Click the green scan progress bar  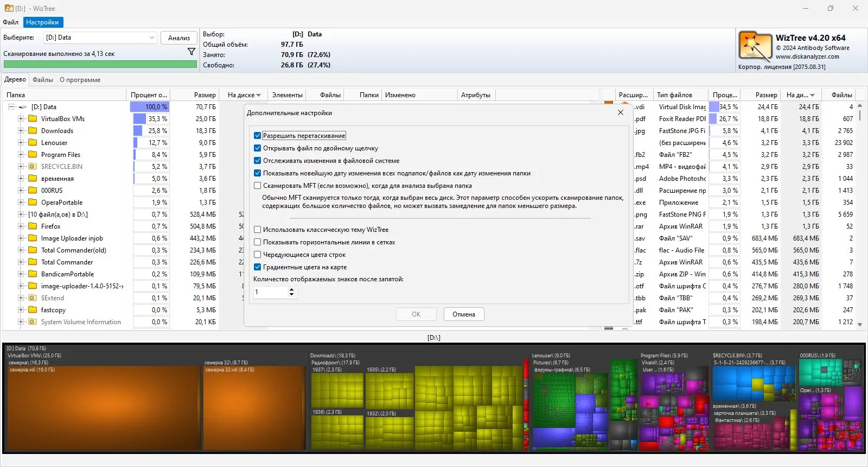(100, 64)
